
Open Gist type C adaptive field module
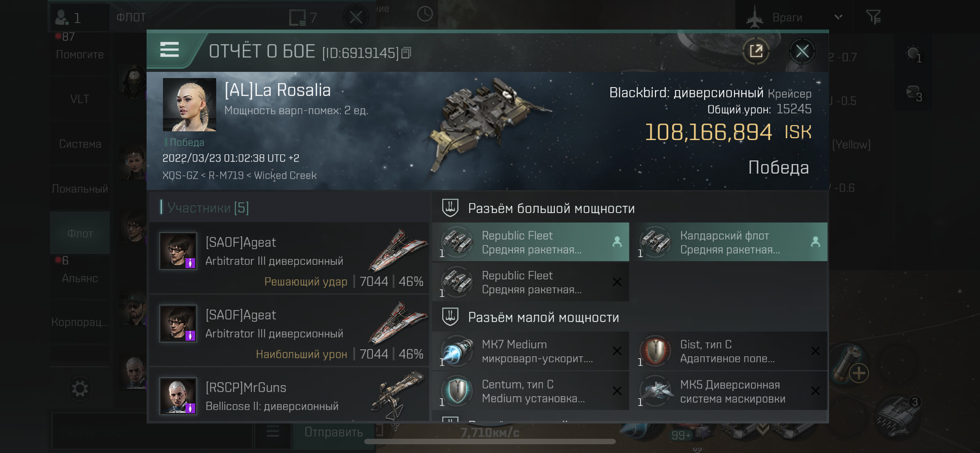point(728,351)
